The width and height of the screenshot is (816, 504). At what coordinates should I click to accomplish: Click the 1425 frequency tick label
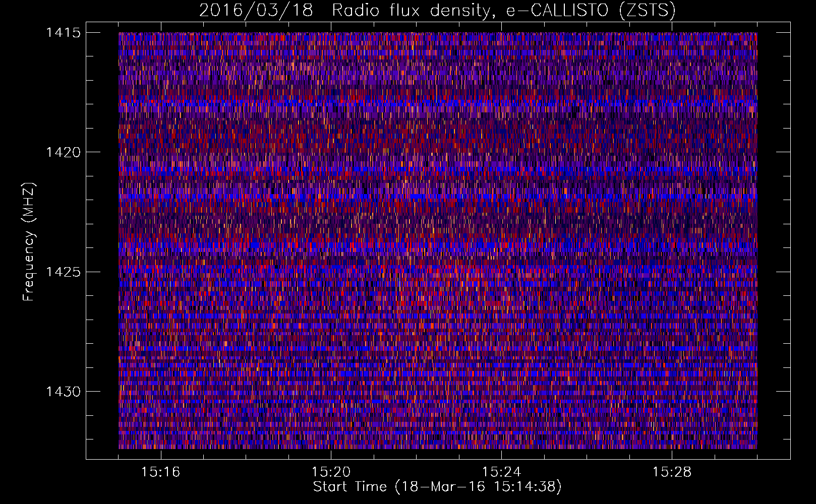[64, 272]
